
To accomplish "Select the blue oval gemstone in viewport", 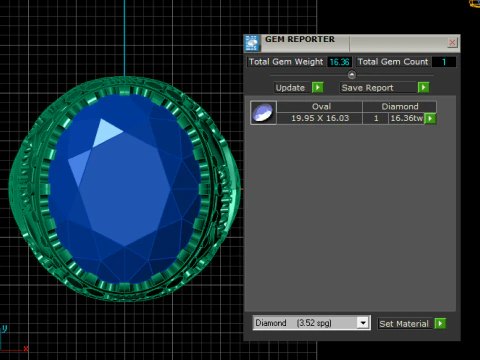I will pos(125,188).
